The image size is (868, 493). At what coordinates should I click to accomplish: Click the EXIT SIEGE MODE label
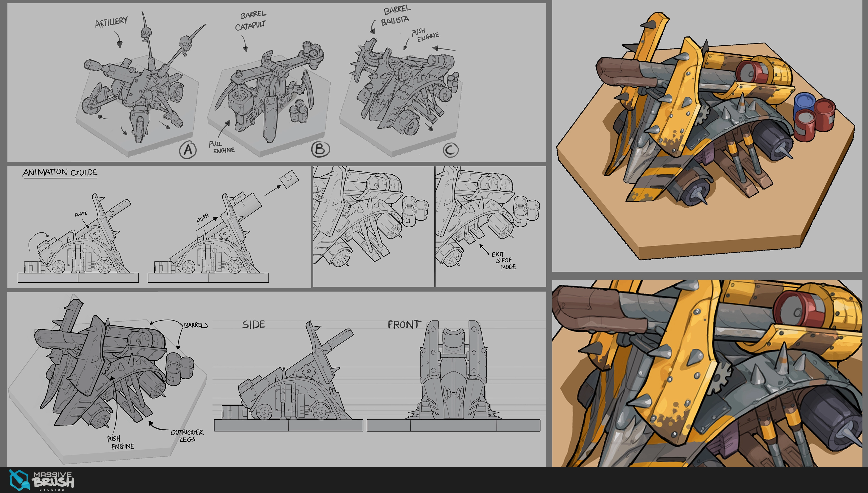(504, 260)
